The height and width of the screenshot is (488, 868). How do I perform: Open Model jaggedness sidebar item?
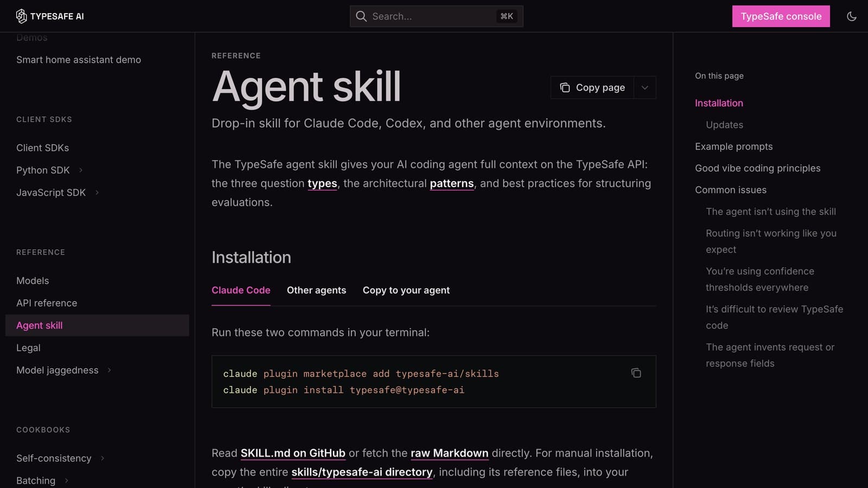click(58, 370)
